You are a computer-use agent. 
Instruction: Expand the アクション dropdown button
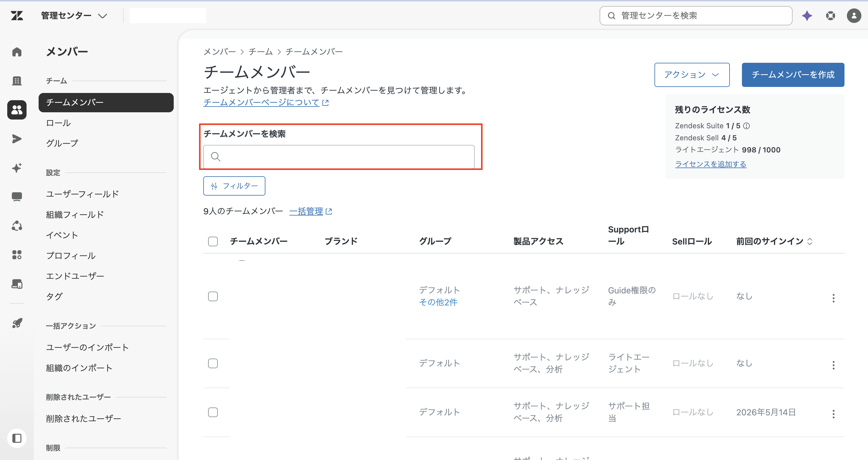(692, 75)
